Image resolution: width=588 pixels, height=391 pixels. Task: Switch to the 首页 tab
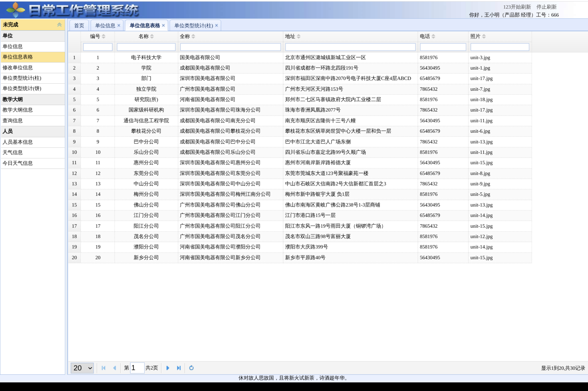79,25
